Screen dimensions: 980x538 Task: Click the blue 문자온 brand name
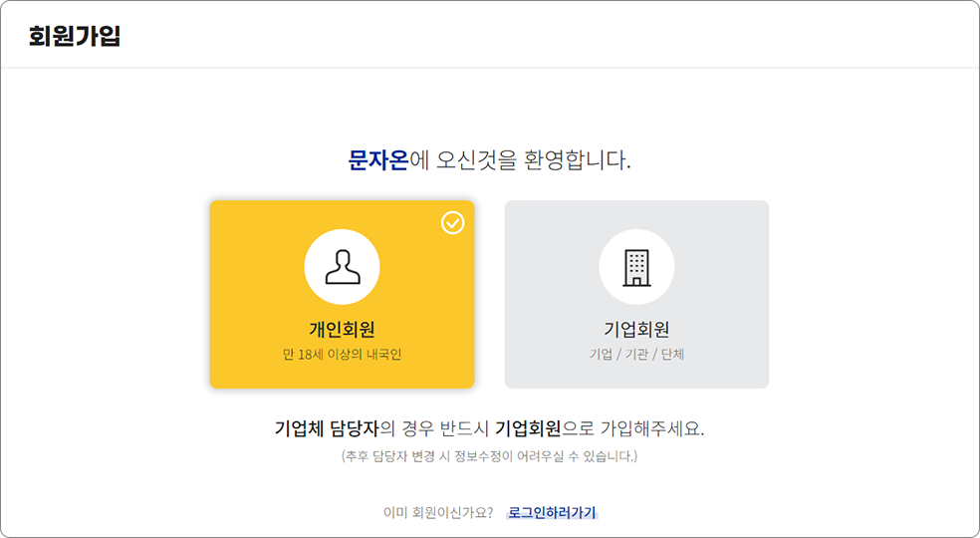click(377, 160)
